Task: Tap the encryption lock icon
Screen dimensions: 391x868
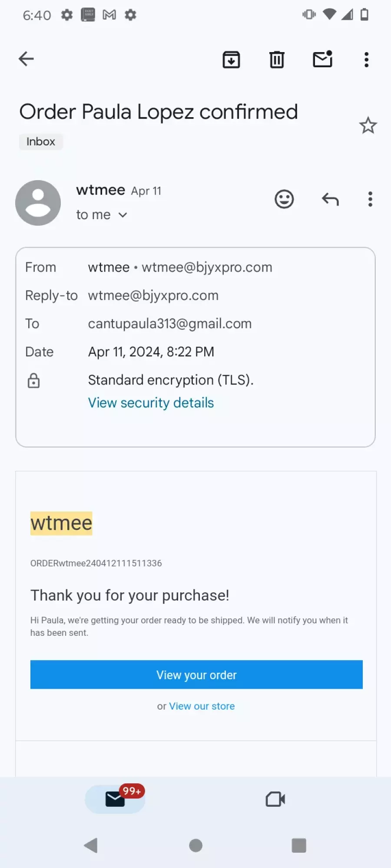Action: (33, 381)
